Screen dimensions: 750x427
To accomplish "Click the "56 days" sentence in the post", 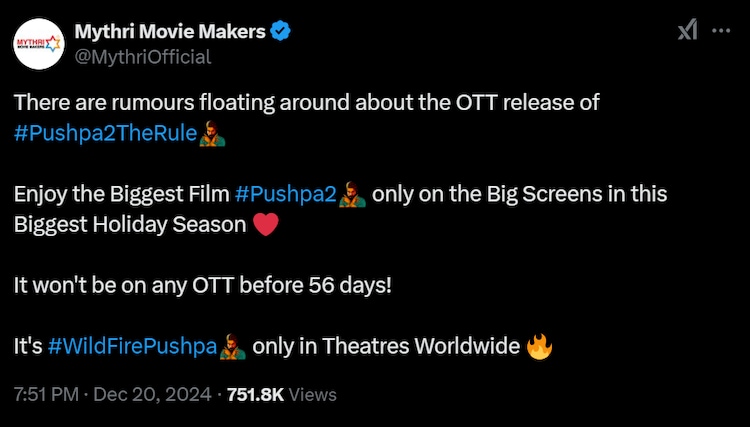I will pos(203,285).
